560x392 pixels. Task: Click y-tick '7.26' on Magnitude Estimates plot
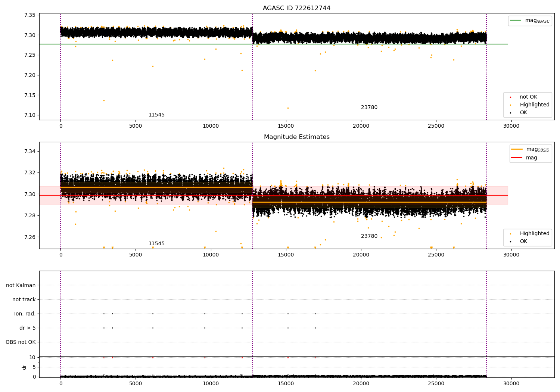pyautogui.click(x=30, y=237)
